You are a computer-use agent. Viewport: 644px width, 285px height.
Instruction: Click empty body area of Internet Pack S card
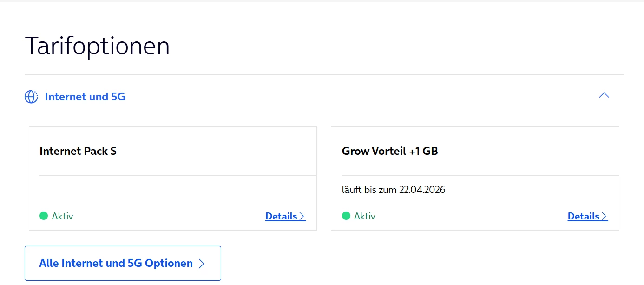(x=172, y=193)
